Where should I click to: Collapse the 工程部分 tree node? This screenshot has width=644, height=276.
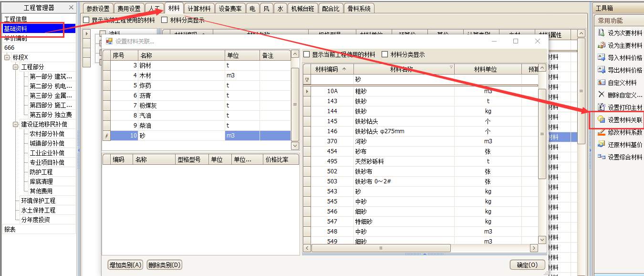tap(16, 67)
